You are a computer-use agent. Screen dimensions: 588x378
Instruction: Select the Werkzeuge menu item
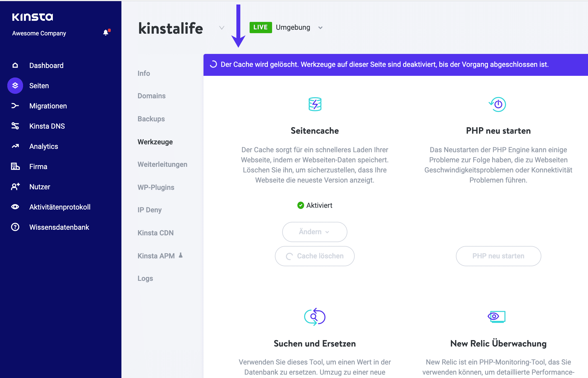pos(155,142)
